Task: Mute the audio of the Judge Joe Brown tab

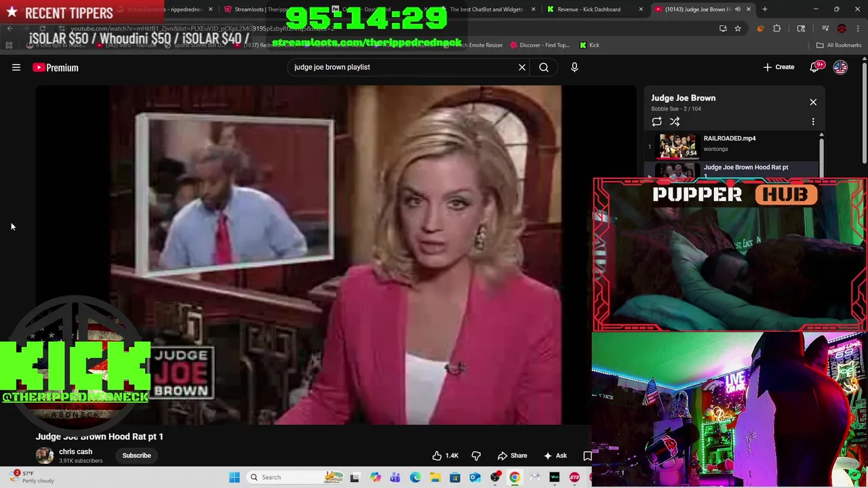Action: (x=737, y=9)
